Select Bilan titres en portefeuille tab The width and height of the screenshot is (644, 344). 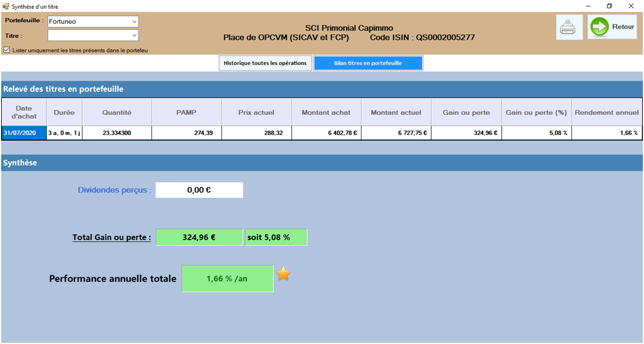(368, 63)
